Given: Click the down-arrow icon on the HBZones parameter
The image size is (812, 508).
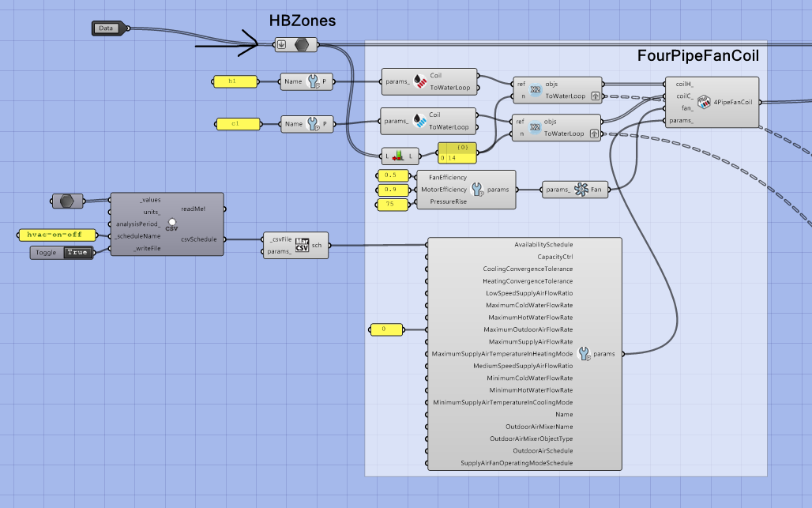Looking at the screenshot, I should 281,44.
